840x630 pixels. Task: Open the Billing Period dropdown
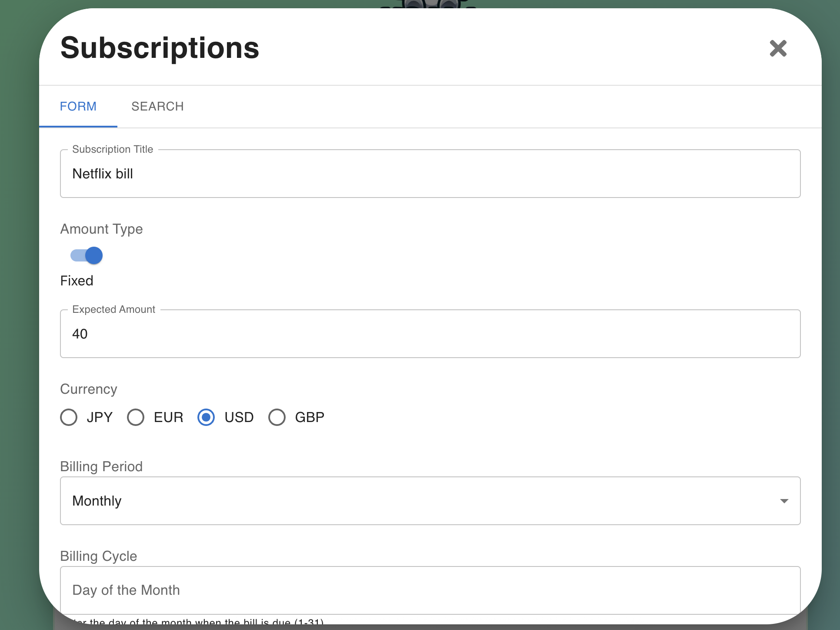(430, 501)
